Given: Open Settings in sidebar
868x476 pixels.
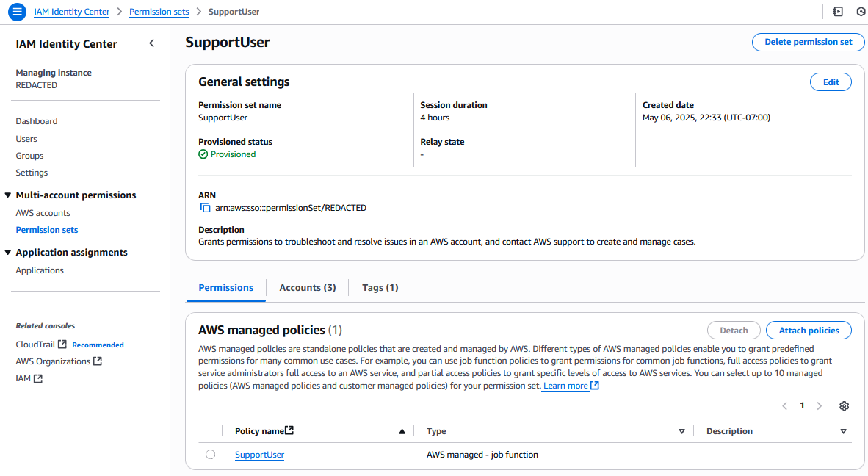Looking at the screenshot, I should [x=32, y=173].
